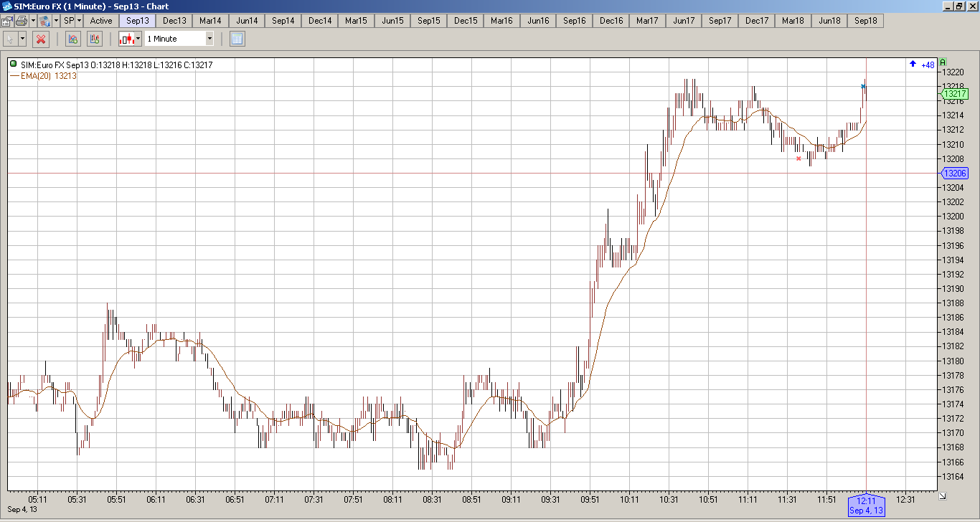
Task: Select the candlestick chart type icon
Action: click(127, 39)
